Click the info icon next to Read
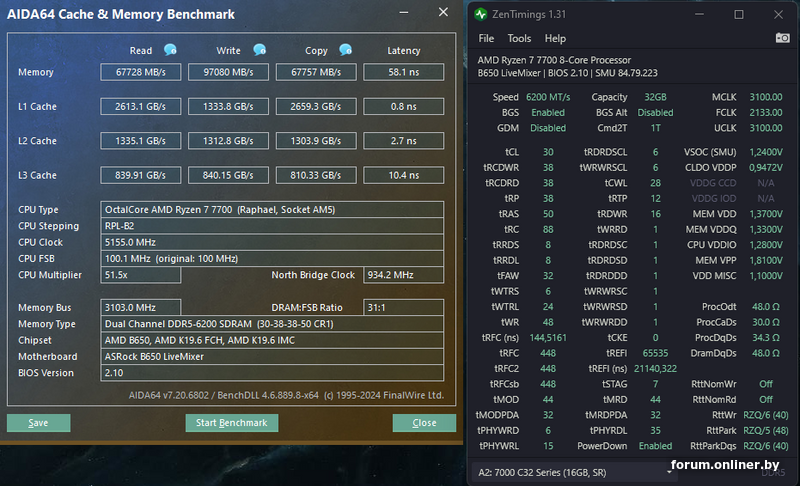800x486 pixels. [x=170, y=50]
